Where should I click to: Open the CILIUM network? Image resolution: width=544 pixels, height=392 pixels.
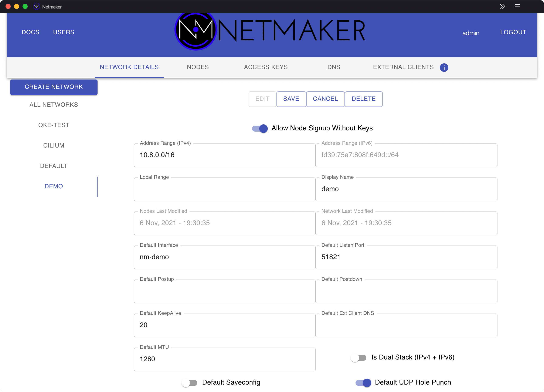coord(54,145)
